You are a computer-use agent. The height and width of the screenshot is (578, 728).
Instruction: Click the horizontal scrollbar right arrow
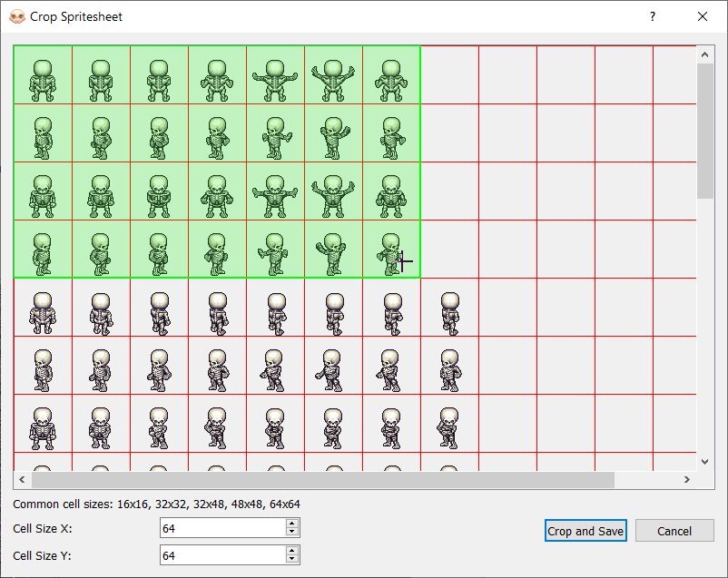(688, 479)
